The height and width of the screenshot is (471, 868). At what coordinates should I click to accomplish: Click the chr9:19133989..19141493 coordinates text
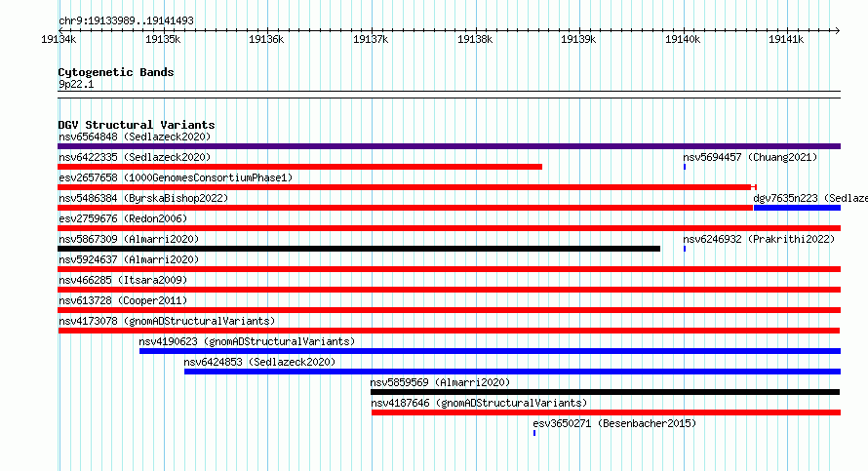[x=126, y=21]
